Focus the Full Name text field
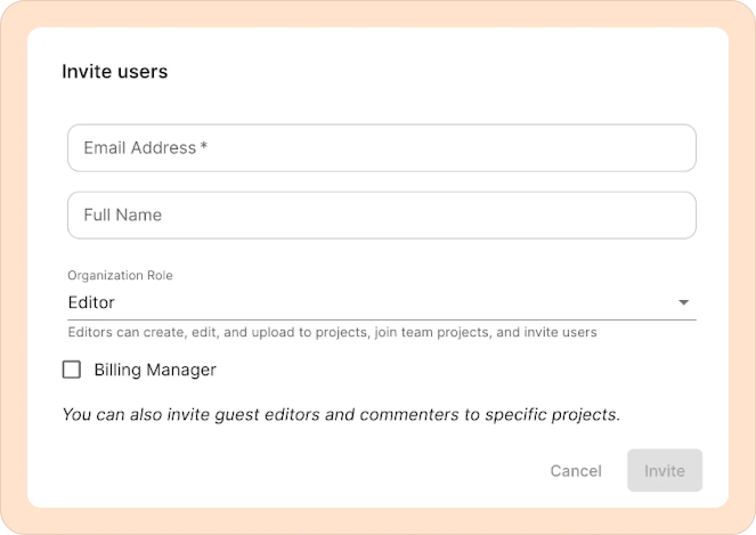Image resolution: width=756 pixels, height=535 pixels. (x=381, y=216)
